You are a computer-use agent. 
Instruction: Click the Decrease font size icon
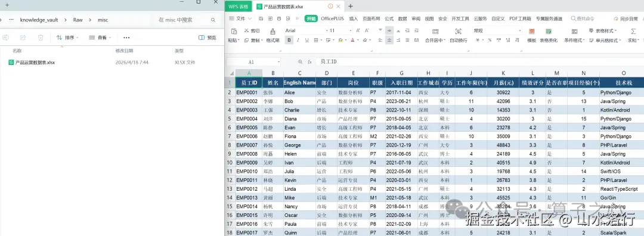pyautogui.click(x=367, y=31)
